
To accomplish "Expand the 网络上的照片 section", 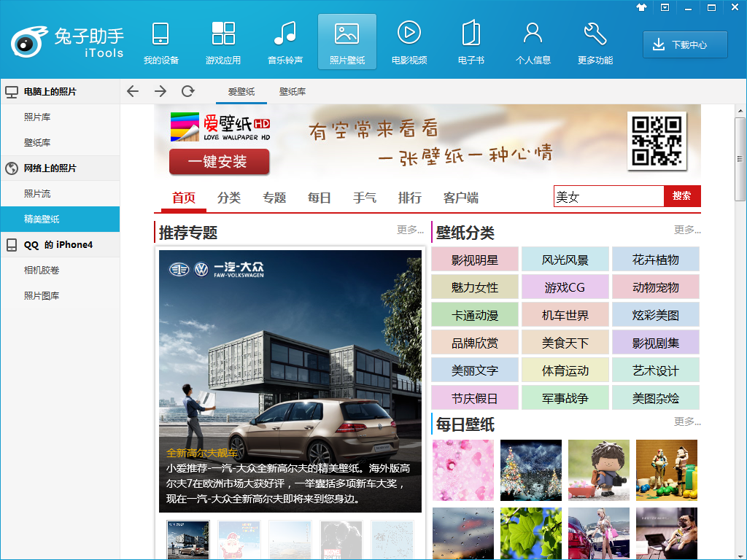I will coord(51,166).
